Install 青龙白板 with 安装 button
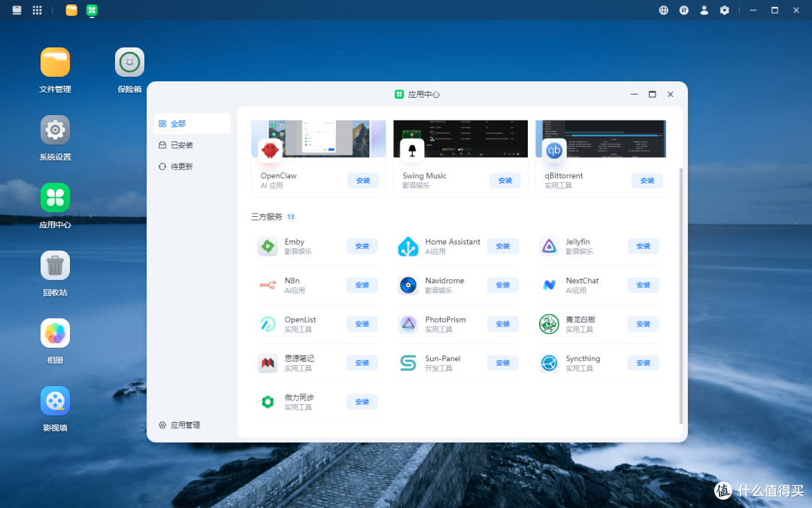Image resolution: width=812 pixels, height=508 pixels. pyautogui.click(x=643, y=324)
